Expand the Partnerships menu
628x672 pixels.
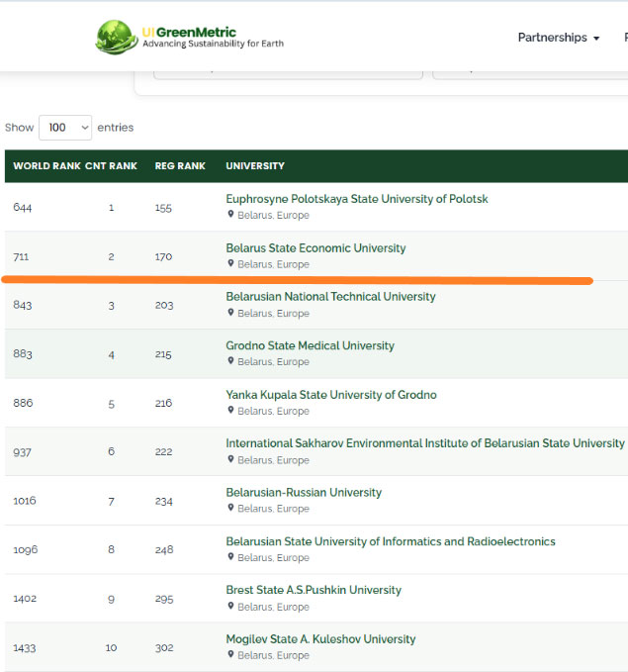(559, 38)
